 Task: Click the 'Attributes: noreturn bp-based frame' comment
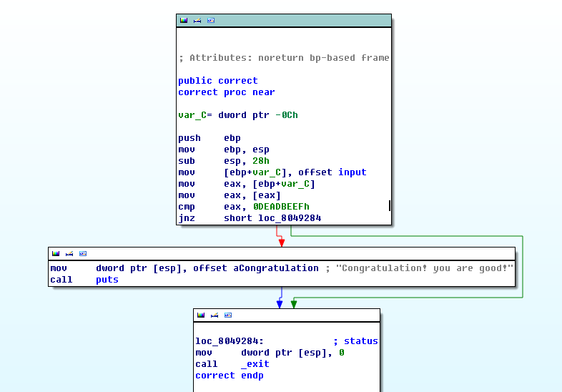(284, 58)
